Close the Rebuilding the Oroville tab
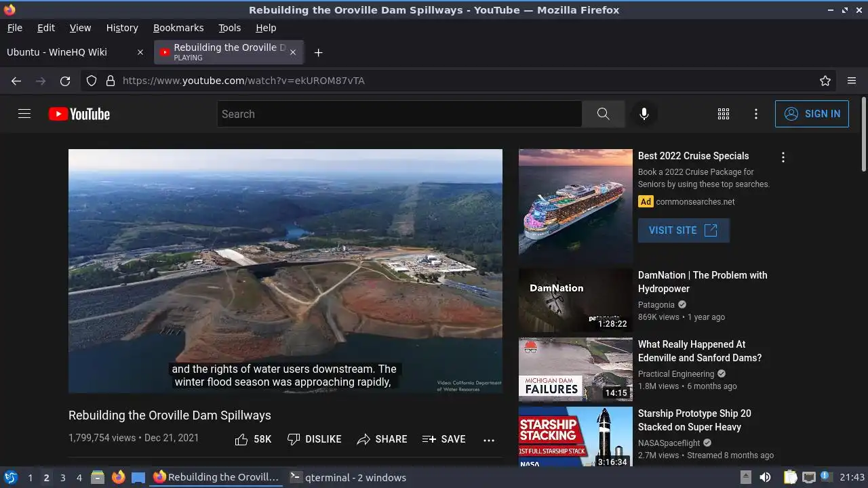The image size is (868, 488). pos(293,52)
